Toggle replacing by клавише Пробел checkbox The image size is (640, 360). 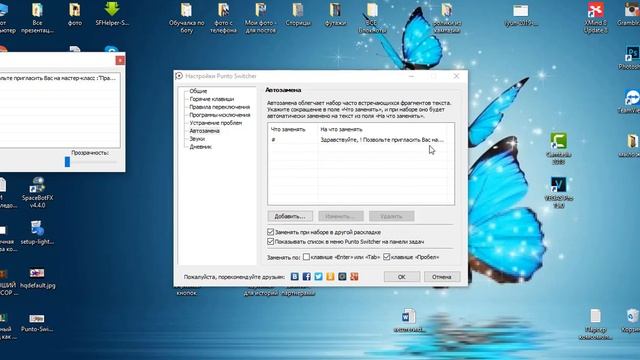[x=387, y=257]
